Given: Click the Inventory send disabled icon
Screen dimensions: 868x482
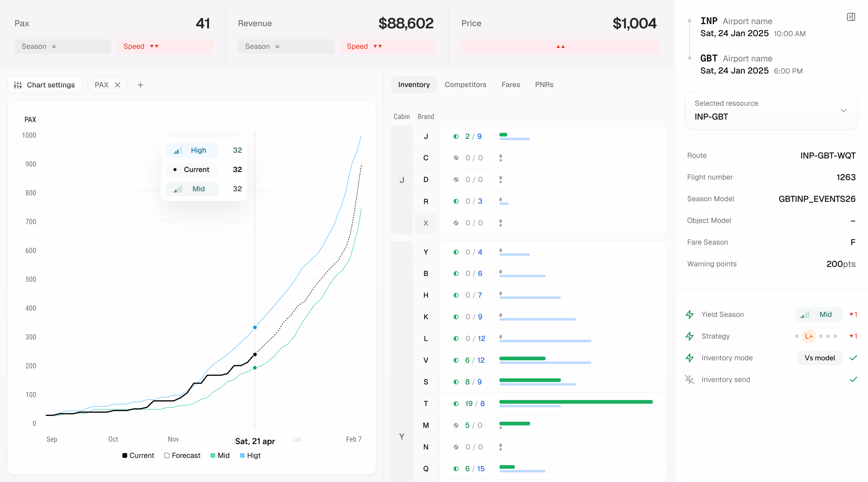Looking at the screenshot, I should click(x=689, y=380).
